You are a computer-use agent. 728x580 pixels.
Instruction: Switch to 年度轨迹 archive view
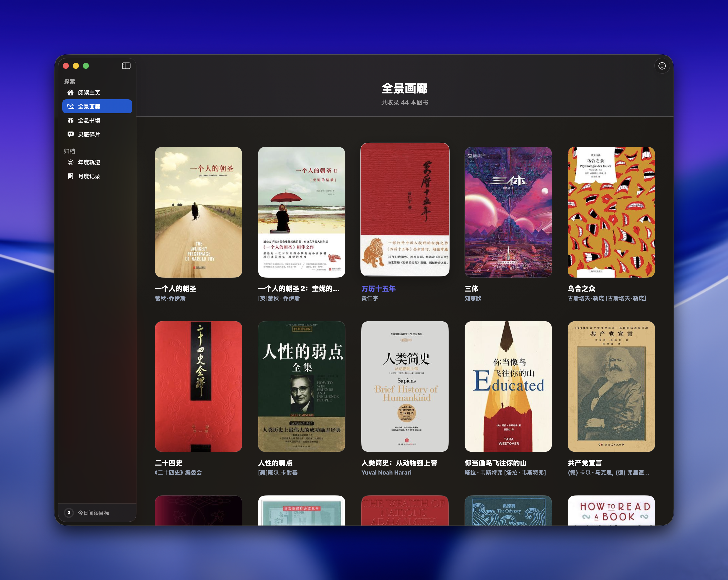tap(97, 162)
